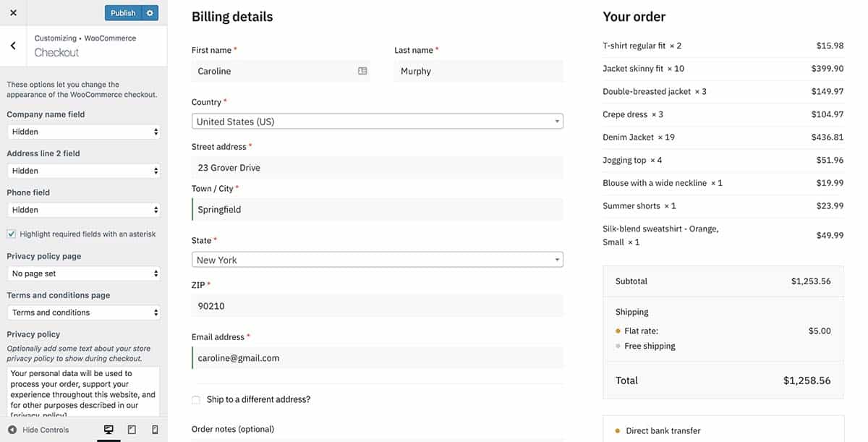Image resolution: width=868 pixels, height=442 pixels.
Task: Open the Terms and conditions page dropdown
Action: coord(83,313)
